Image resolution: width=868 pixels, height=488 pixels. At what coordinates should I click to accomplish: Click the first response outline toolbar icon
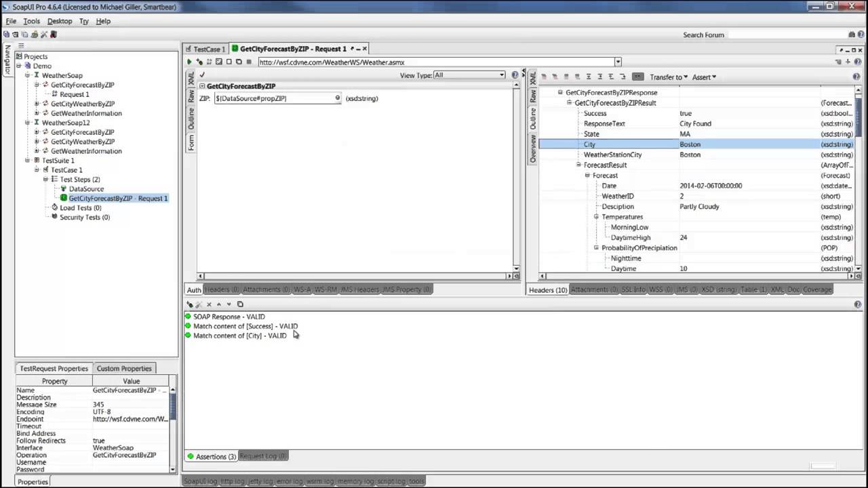pos(544,77)
